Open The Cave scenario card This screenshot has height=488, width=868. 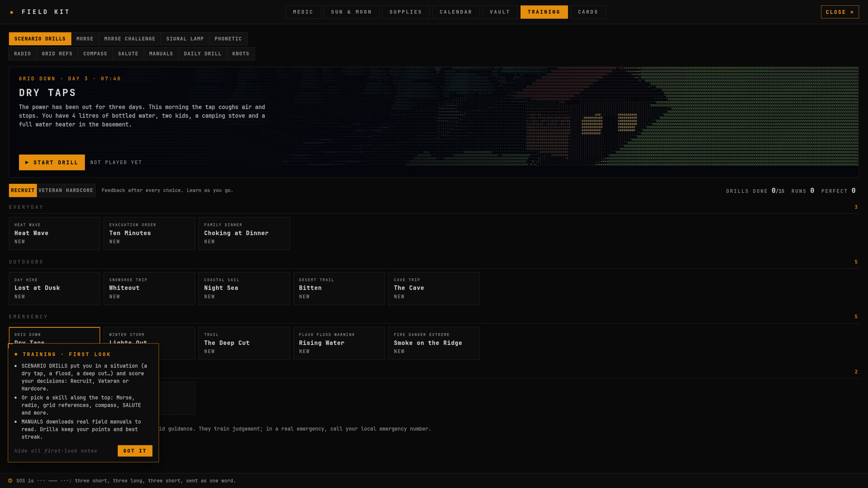(x=434, y=288)
